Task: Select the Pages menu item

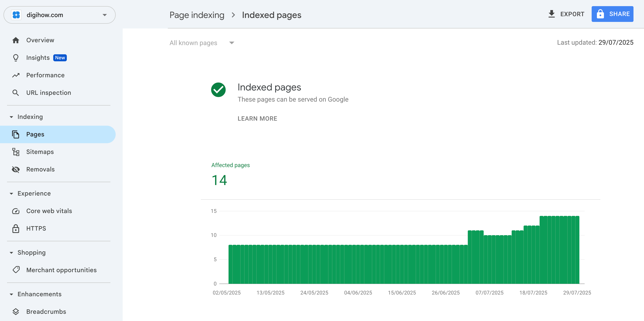Action: pyautogui.click(x=58, y=134)
